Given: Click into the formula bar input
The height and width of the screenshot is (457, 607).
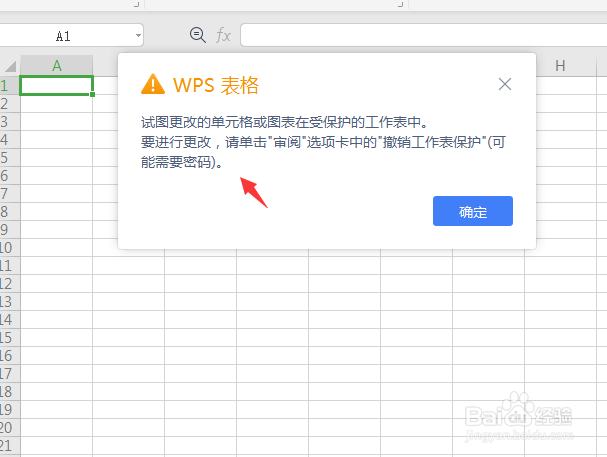Looking at the screenshot, I should click(x=424, y=35).
